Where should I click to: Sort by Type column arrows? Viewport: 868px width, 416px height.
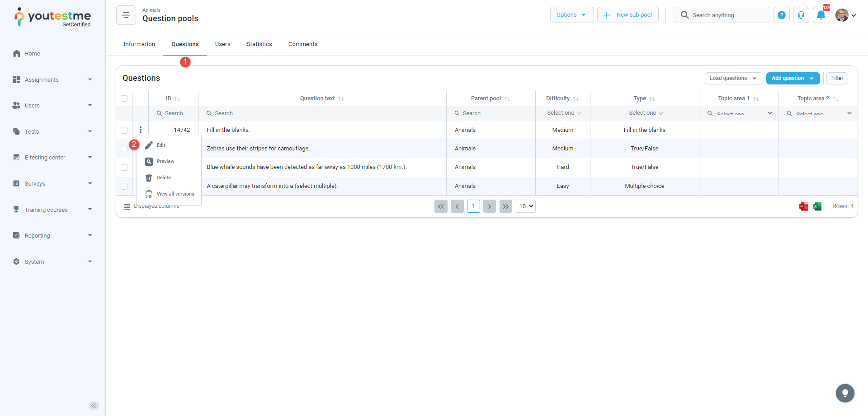[x=652, y=99]
